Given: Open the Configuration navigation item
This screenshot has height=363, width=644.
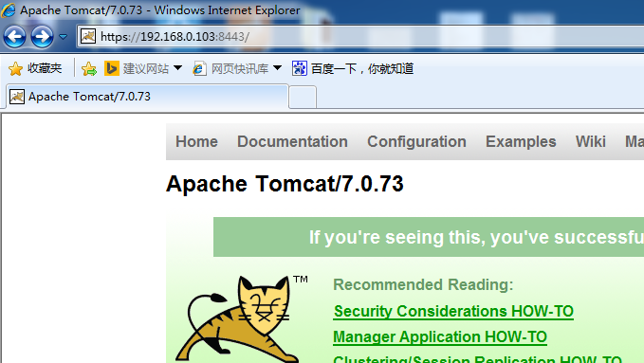Looking at the screenshot, I should (x=416, y=141).
